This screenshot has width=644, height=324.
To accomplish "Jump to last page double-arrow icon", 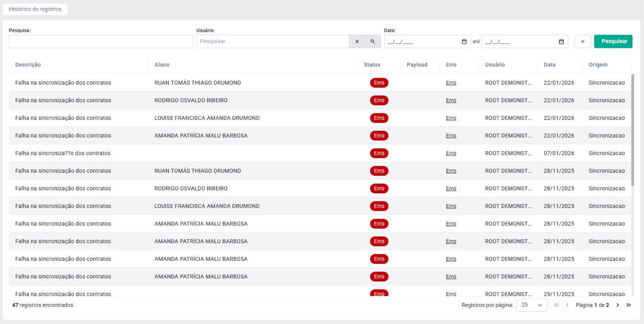I will click(x=629, y=305).
